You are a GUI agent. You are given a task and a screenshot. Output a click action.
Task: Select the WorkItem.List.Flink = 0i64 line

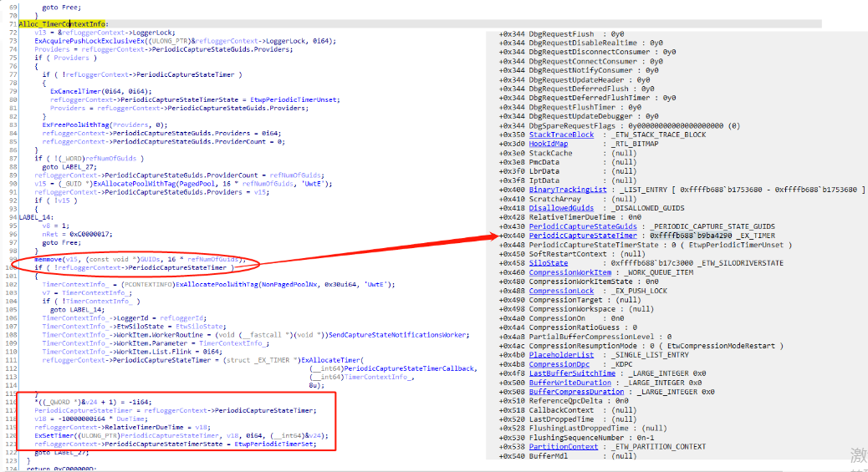(x=132, y=352)
